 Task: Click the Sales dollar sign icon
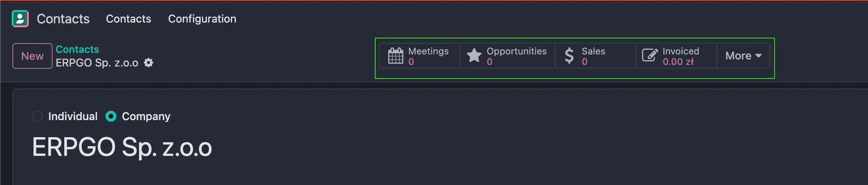[x=569, y=55]
